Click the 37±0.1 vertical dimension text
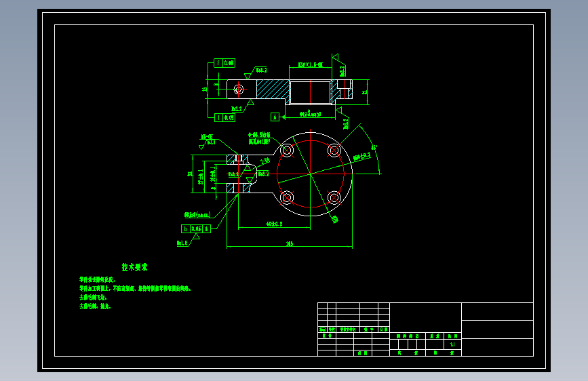588x381 pixels. point(201,177)
